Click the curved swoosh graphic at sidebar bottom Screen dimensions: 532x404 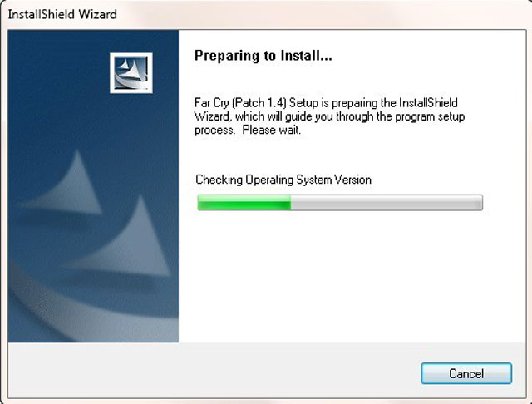(x=85, y=305)
